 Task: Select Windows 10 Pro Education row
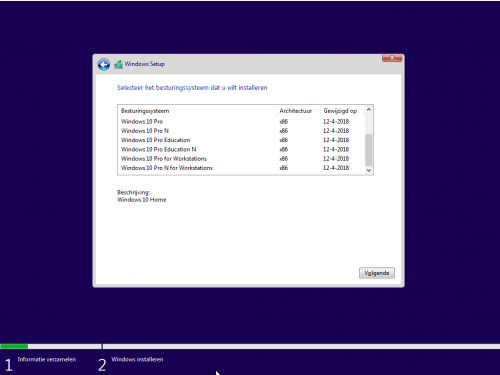[241, 140]
